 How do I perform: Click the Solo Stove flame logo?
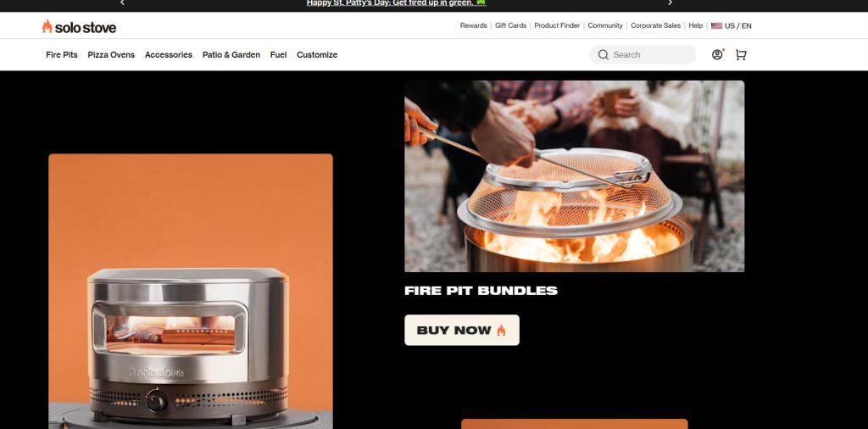[x=47, y=26]
